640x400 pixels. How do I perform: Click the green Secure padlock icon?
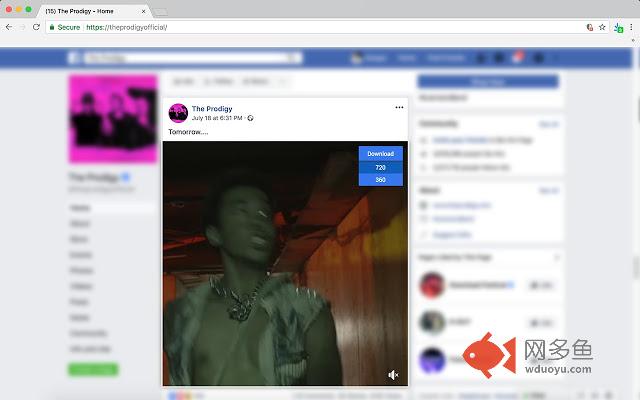tap(52, 27)
